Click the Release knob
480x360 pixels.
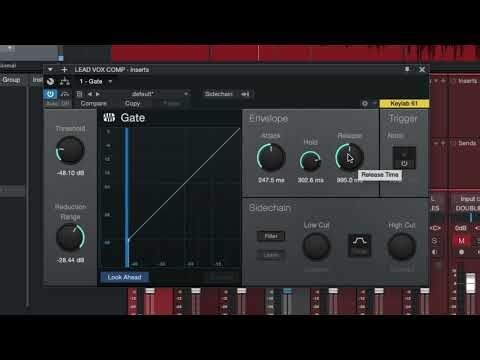[349, 157]
